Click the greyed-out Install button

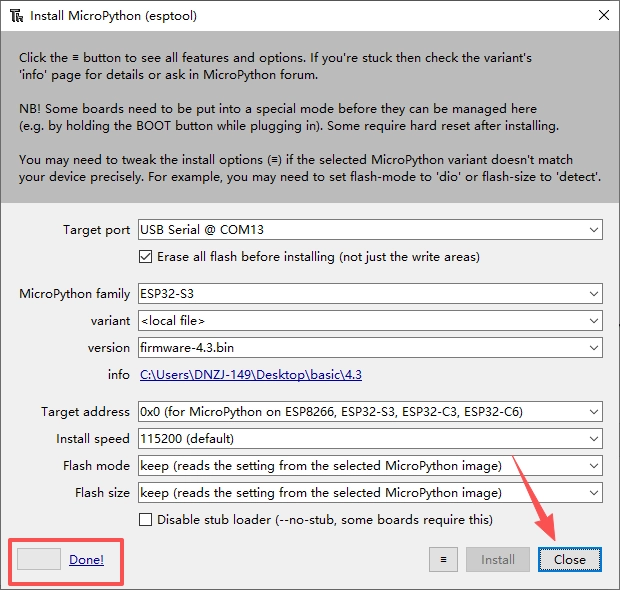498,560
